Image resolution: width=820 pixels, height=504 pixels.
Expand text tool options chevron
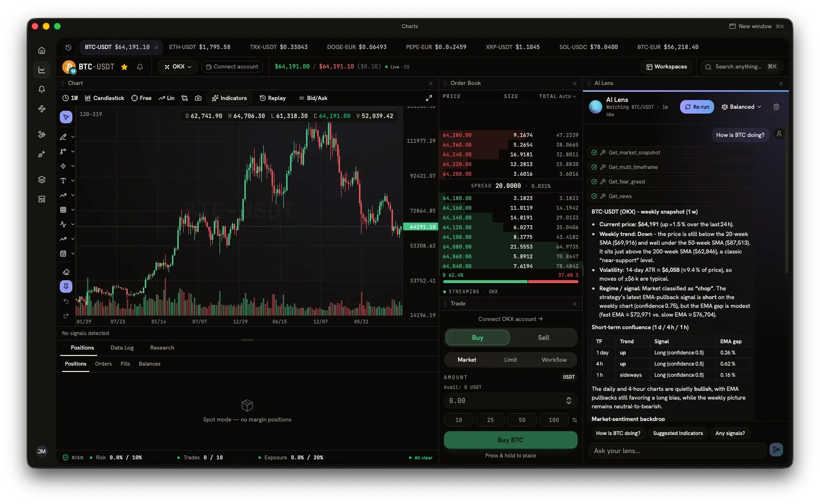pos(73,181)
